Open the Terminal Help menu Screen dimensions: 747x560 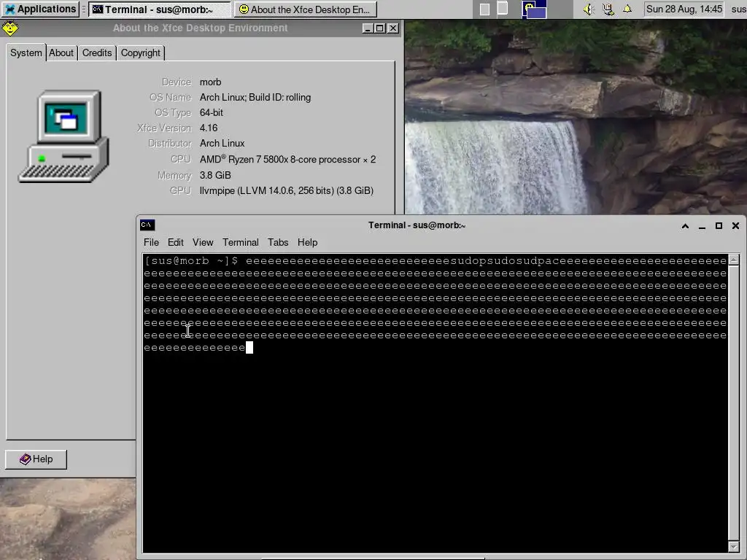point(307,242)
